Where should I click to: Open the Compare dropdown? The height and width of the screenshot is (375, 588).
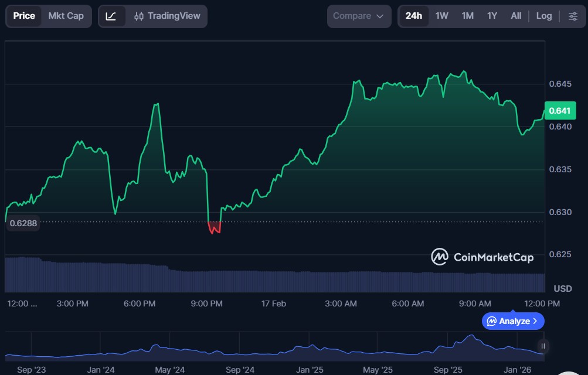(358, 16)
